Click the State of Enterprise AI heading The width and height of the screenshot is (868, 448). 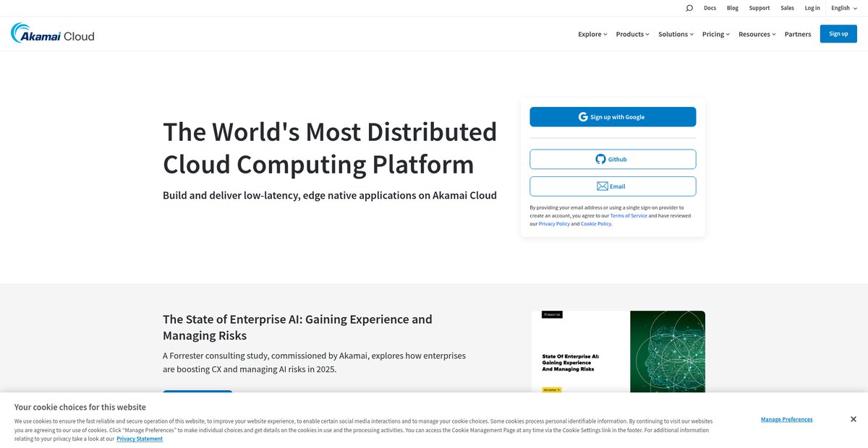[297, 327]
